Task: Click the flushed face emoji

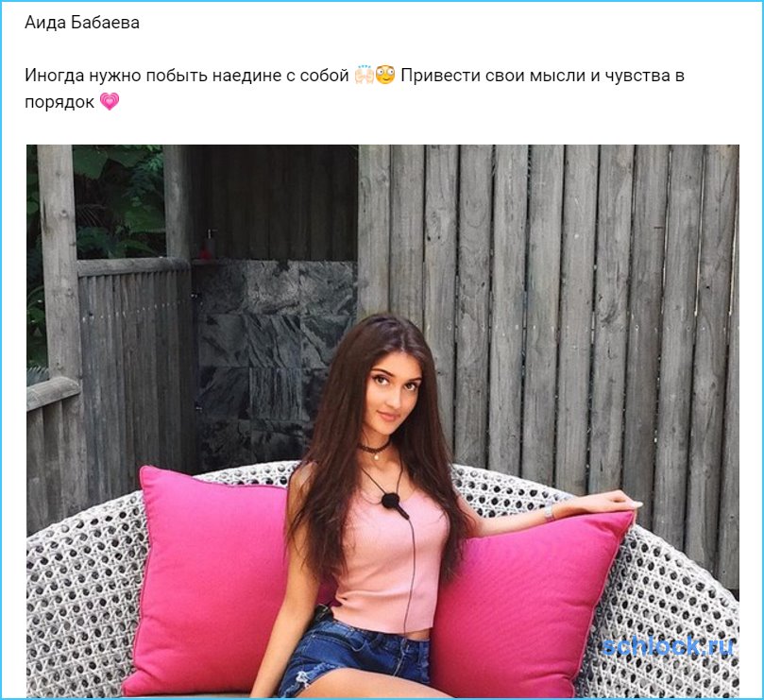Action: click(385, 75)
